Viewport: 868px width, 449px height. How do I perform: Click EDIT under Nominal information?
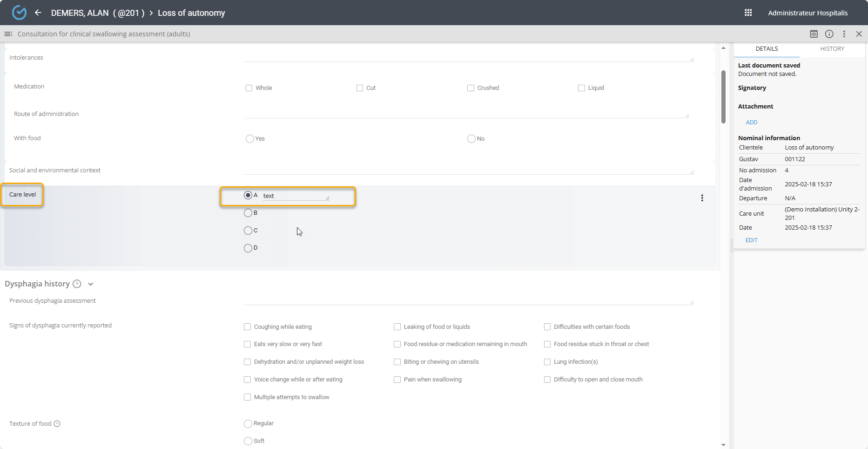(x=751, y=240)
